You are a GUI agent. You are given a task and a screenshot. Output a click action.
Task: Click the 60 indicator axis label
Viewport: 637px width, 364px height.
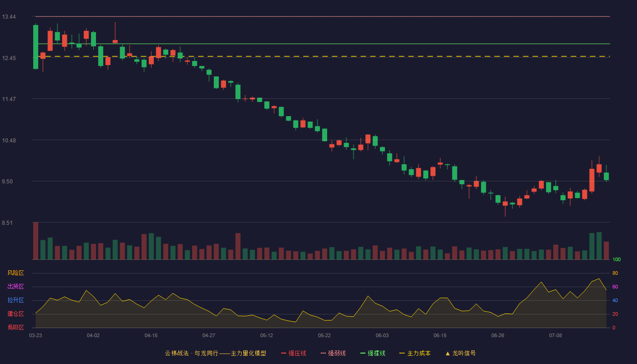tap(615, 287)
